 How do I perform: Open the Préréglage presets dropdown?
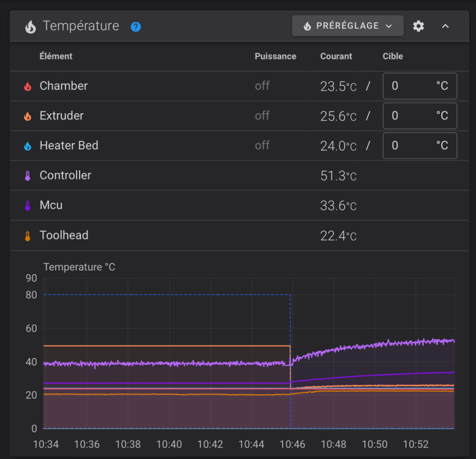coord(347,26)
